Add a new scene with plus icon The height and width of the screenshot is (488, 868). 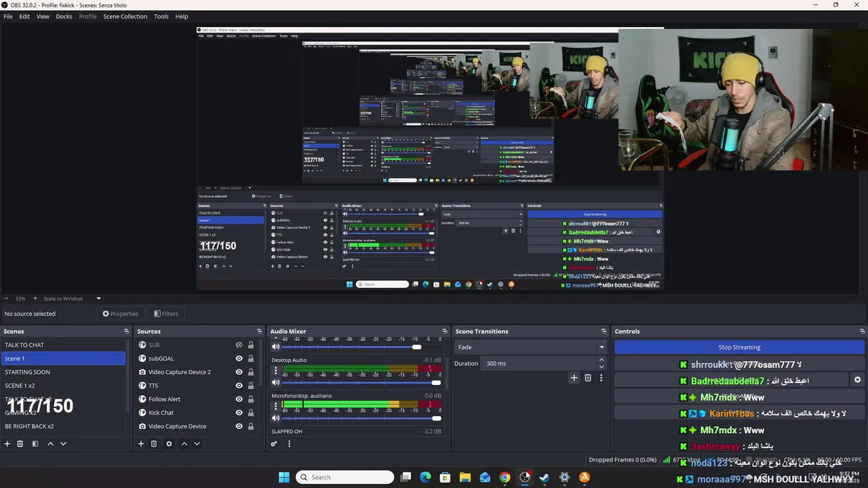pos(7,444)
